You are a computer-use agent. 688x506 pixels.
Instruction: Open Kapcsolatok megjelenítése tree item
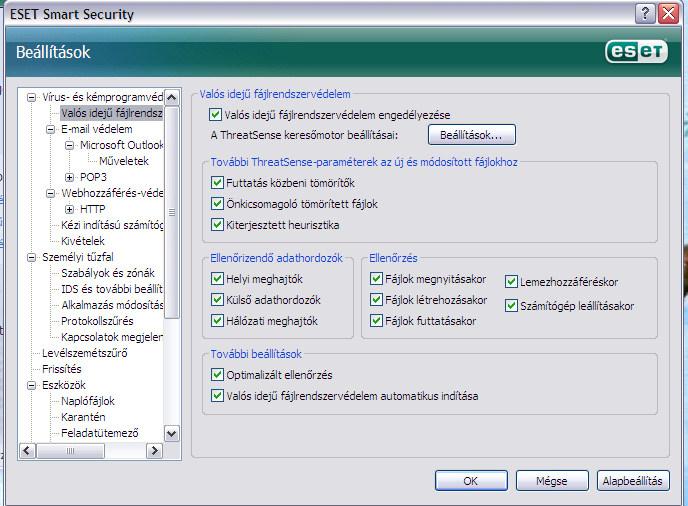coord(112,337)
